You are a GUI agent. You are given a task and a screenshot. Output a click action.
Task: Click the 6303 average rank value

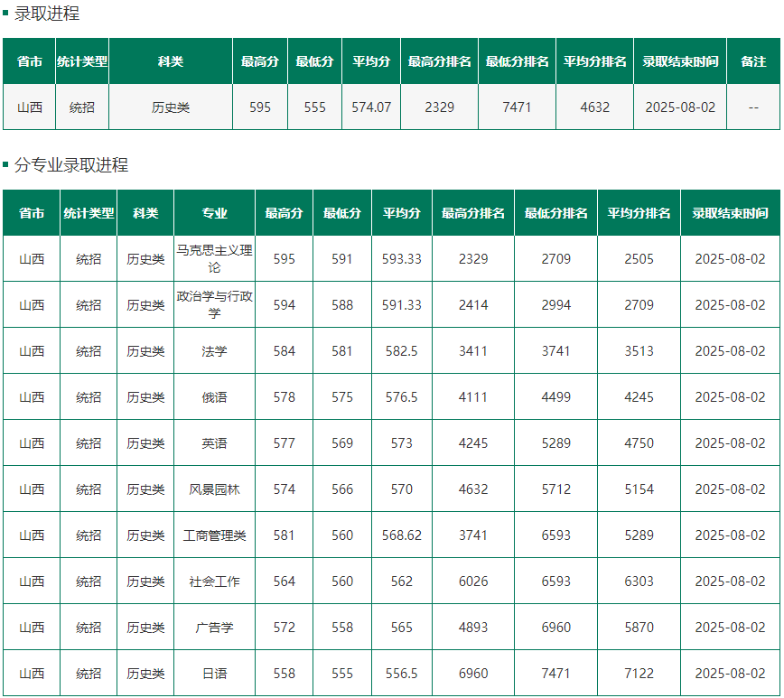pos(639,582)
